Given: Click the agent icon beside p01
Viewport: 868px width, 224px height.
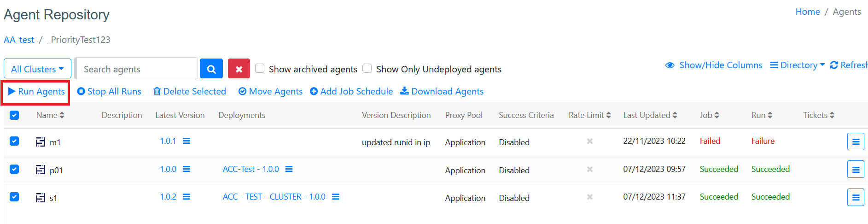Looking at the screenshot, I should tap(41, 170).
